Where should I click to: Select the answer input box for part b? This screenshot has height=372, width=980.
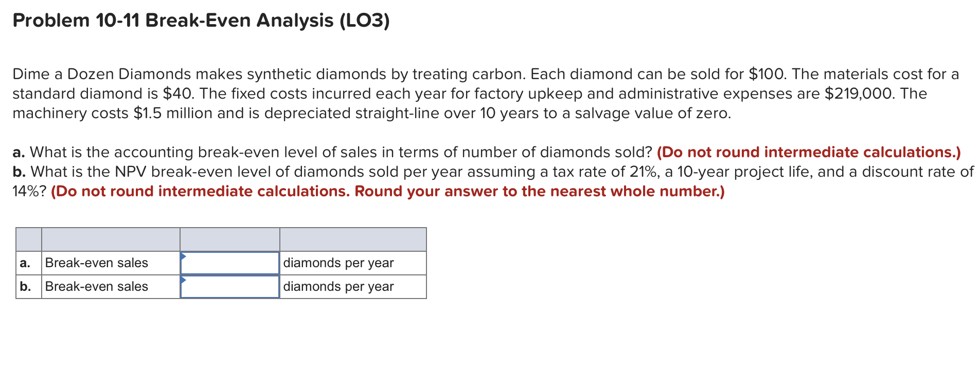(x=229, y=286)
